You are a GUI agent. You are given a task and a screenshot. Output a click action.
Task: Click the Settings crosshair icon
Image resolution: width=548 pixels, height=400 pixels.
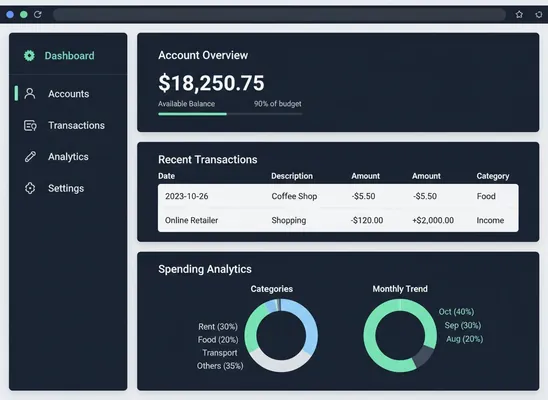click(30, 188)
